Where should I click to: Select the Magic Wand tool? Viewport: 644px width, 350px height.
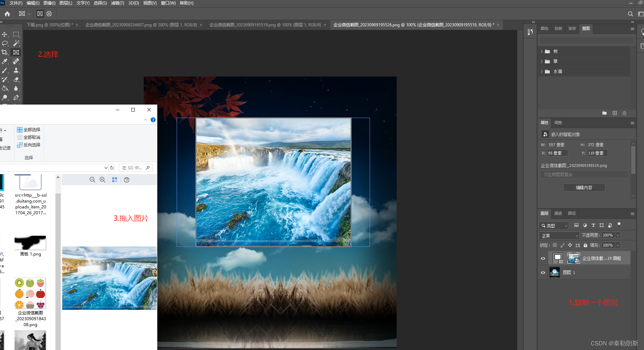pyautogui.click(x=16, y=43)
